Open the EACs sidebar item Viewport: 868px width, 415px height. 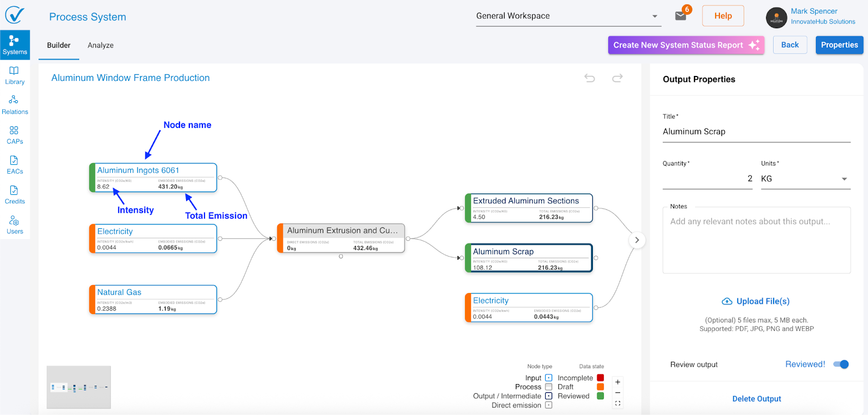tap(15, 164)
